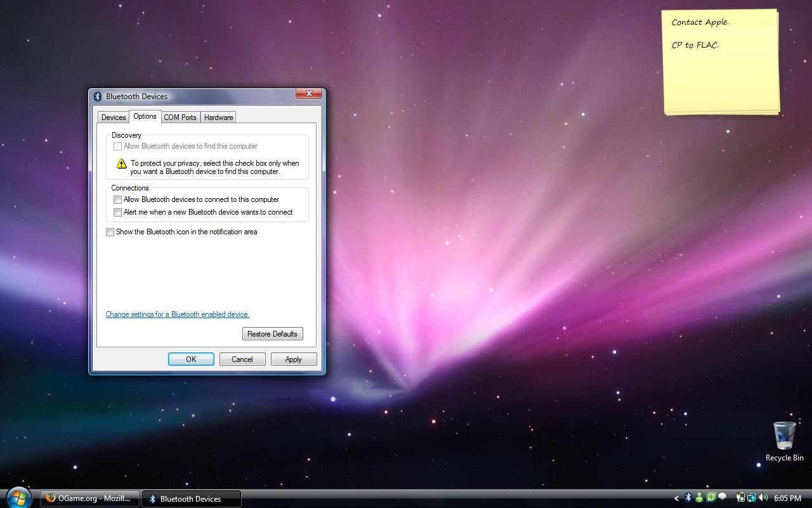This screenshot has width=812, height=508.
Task: Enable Show the Bluetooth icon in the notification area
Action: 110,232
